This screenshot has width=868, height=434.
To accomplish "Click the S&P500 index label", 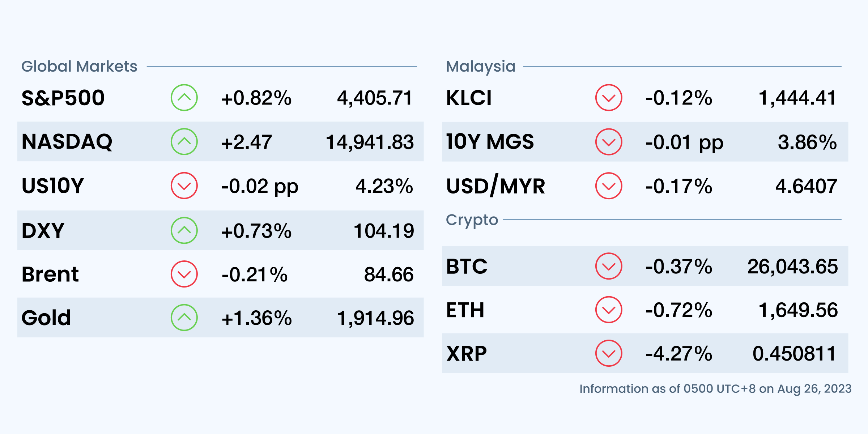I will 63,98.
